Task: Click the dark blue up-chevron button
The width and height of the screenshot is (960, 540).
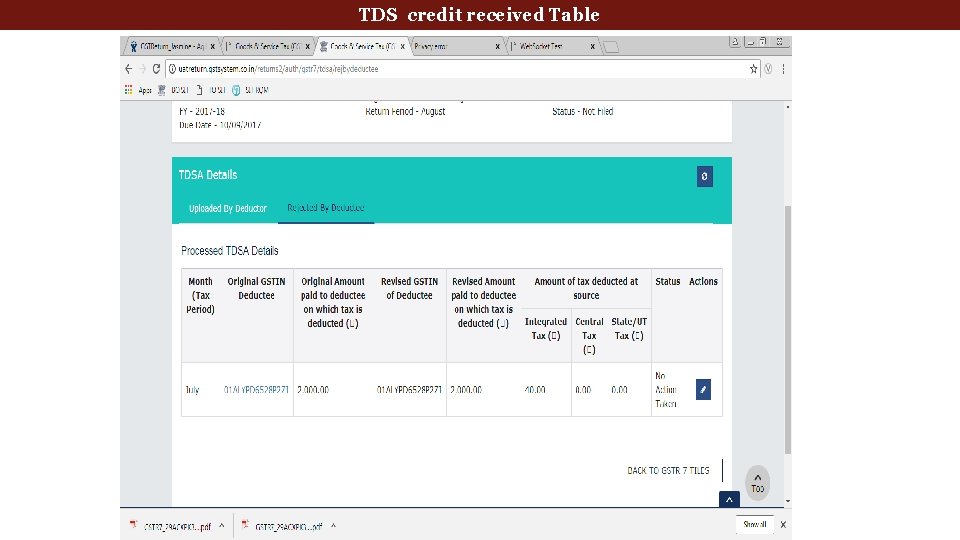Action: [x=729, y=500]
